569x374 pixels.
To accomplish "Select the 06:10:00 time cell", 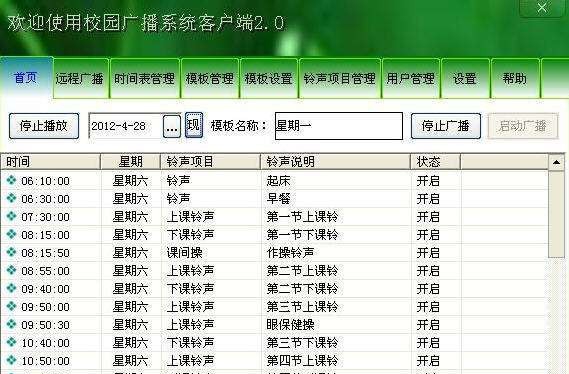I will [45, 181].
